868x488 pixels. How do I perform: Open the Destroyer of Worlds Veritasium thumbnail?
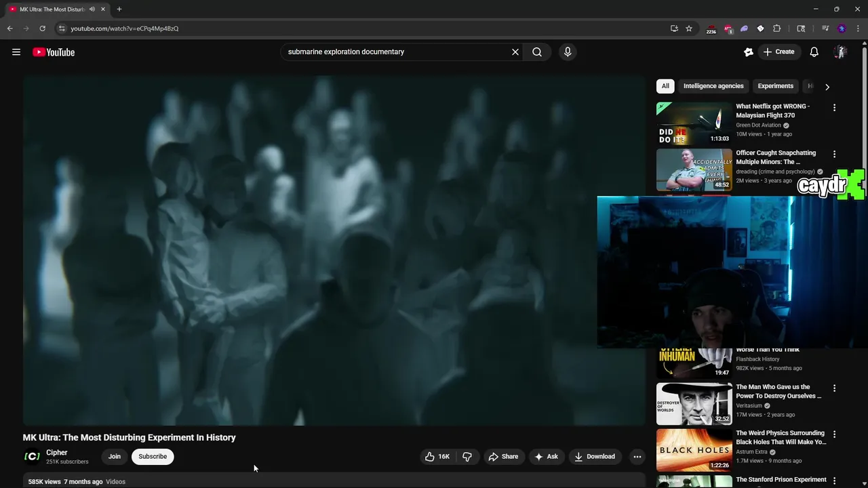pyautogui.click(x=694, y=404)
